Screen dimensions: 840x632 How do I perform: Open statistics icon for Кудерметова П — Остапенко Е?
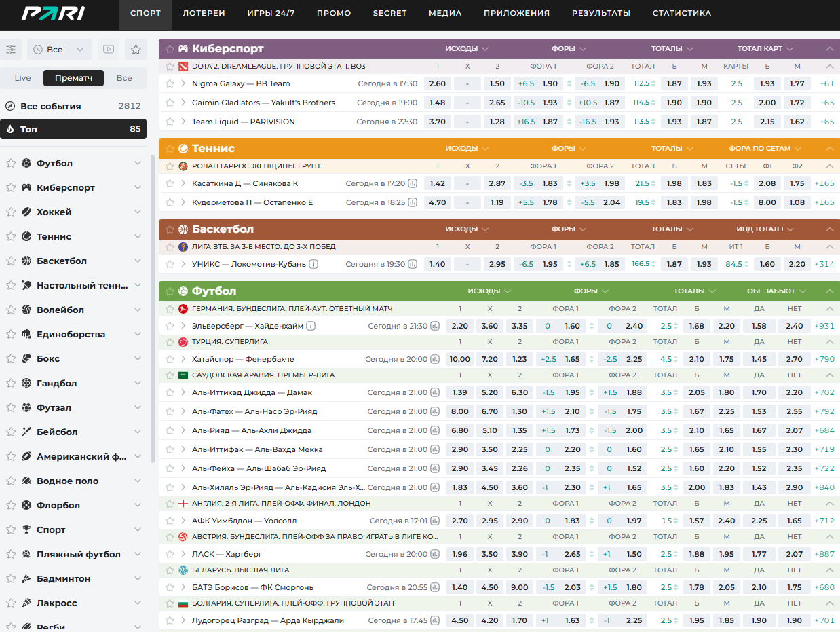coord(413,202)
